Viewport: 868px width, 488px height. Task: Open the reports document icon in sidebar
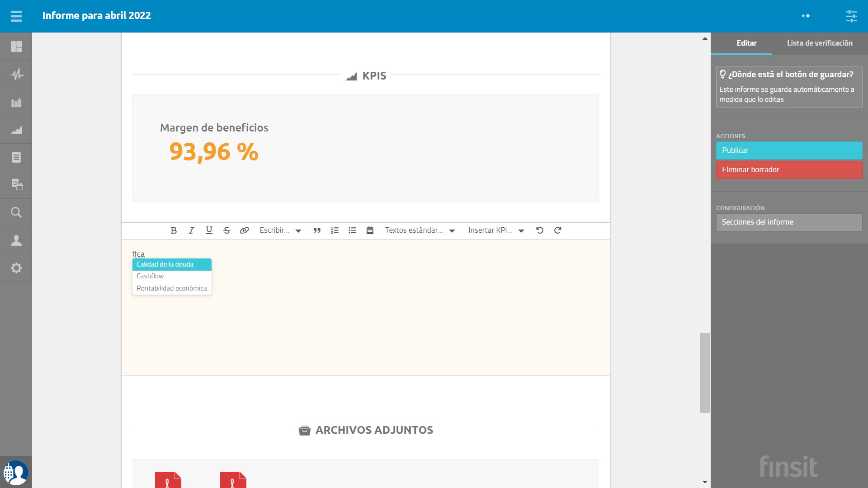tap(16, 157)
